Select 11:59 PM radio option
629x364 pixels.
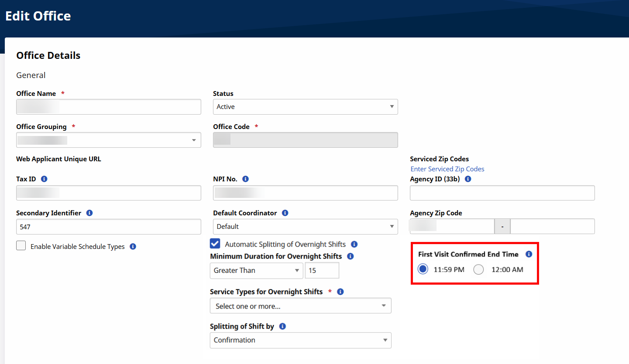423,270
